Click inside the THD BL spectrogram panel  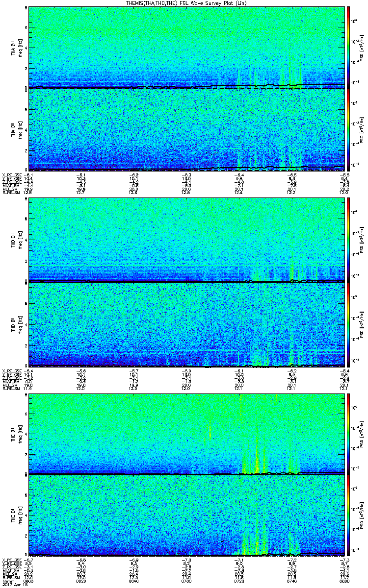tap(186, 241)
